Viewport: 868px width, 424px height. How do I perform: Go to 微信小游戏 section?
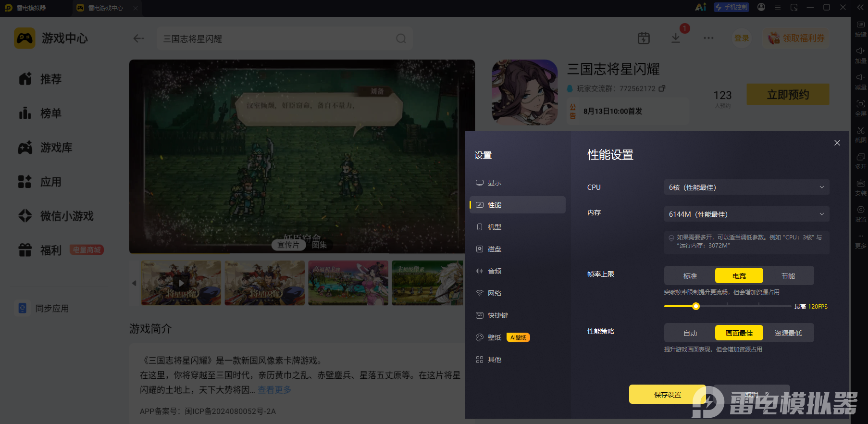click(56, 216)
